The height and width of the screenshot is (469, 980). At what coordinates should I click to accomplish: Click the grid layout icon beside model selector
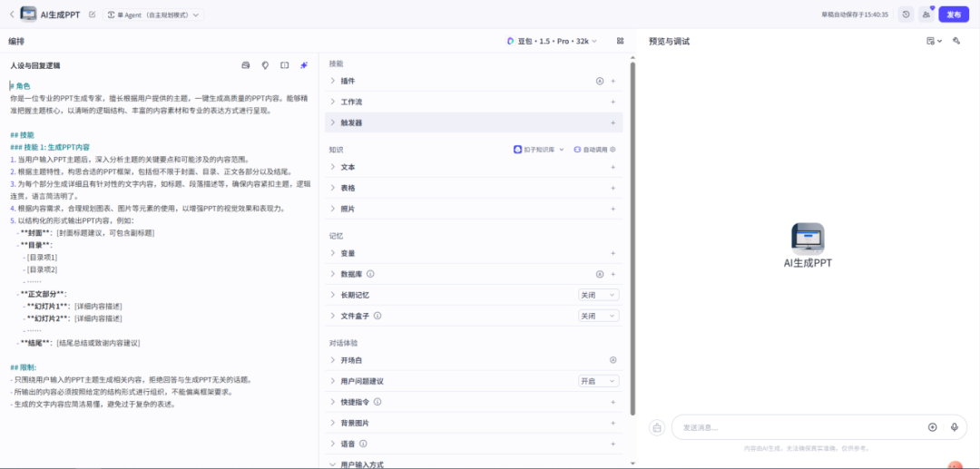point(620,41)
